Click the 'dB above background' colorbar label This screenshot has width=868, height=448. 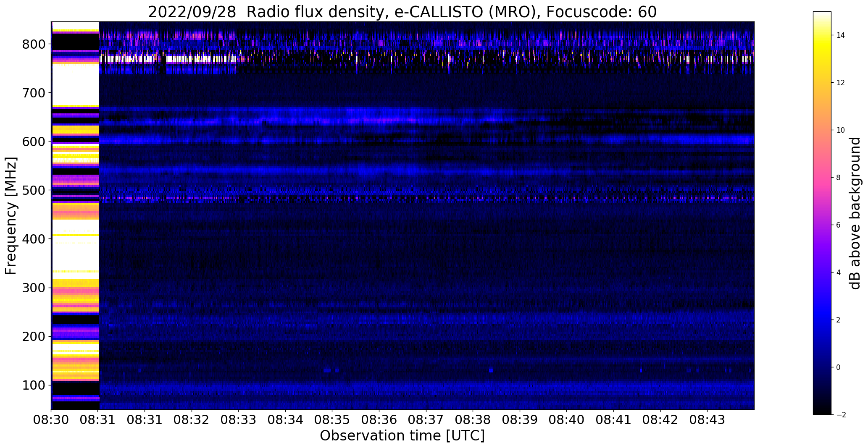(x=855, y=213)
